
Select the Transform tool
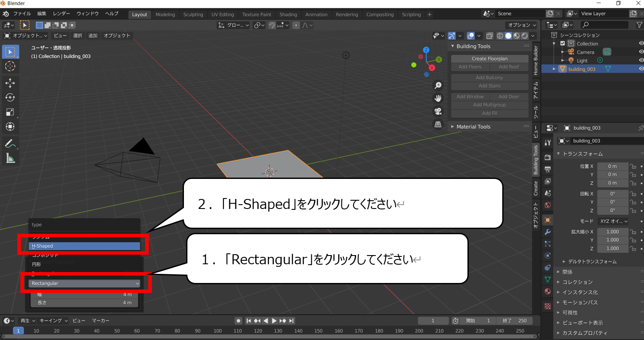[10, 127]
